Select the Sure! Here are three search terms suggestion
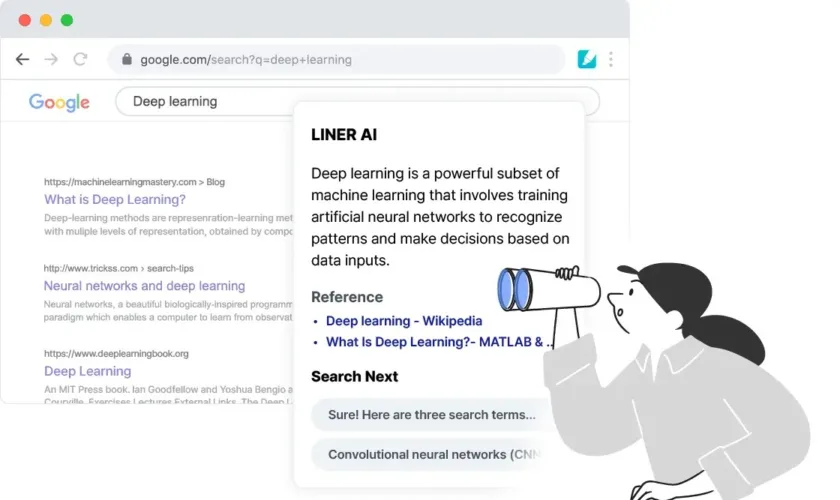840x500 pixels. pos(432,415)
